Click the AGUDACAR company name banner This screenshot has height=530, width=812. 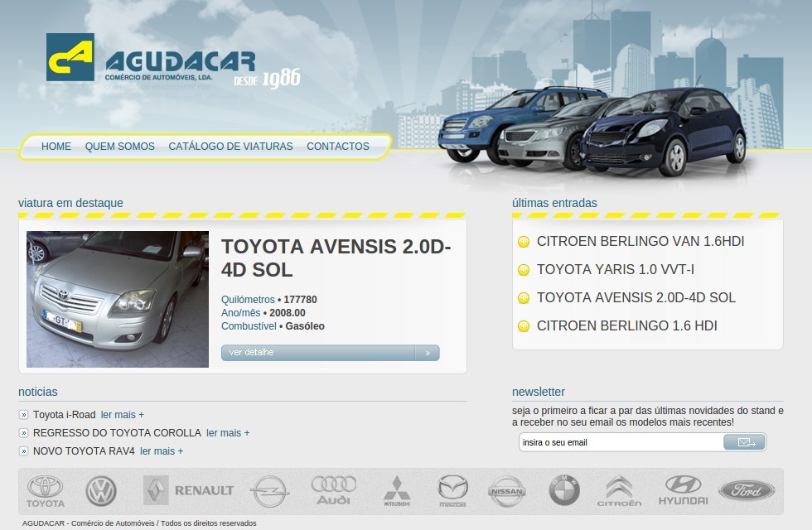coord(181,65)
